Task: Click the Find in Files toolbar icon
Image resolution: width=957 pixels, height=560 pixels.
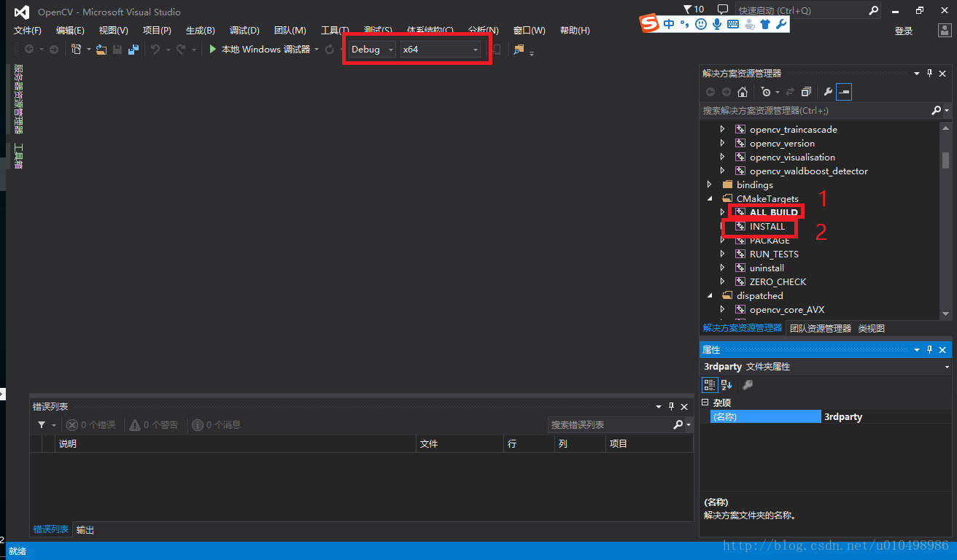Action: [519, 49]
